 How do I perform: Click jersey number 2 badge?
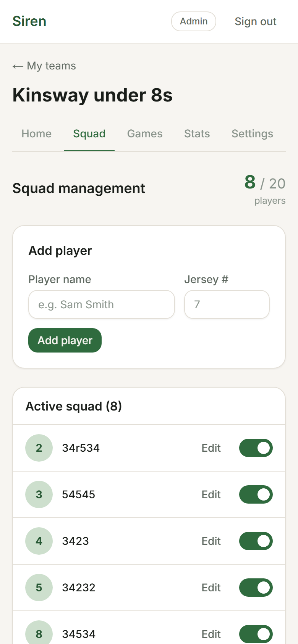pyautogui.click(x=39, y=448)
